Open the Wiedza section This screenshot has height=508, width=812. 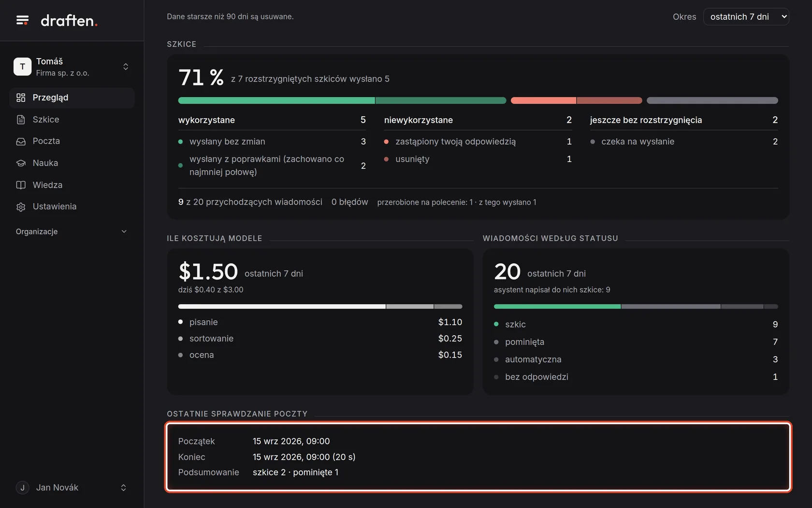point(72,185)
